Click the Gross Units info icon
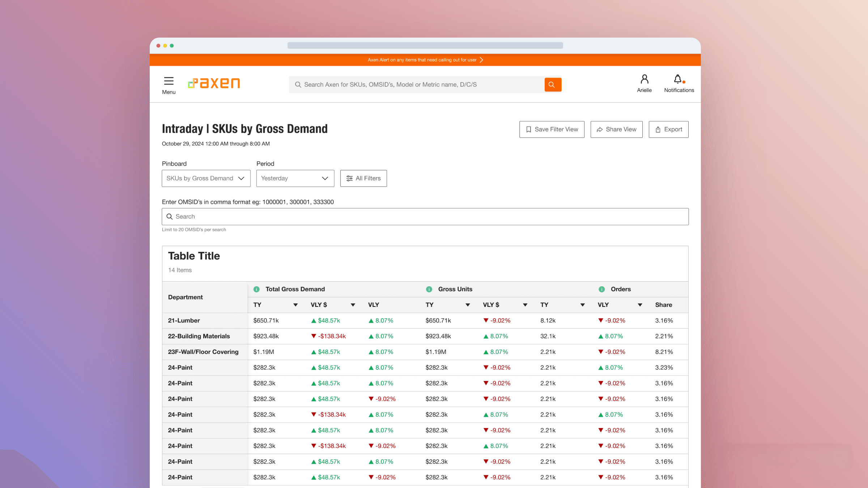This screenshot has width=868, height=488. point(429,289)
